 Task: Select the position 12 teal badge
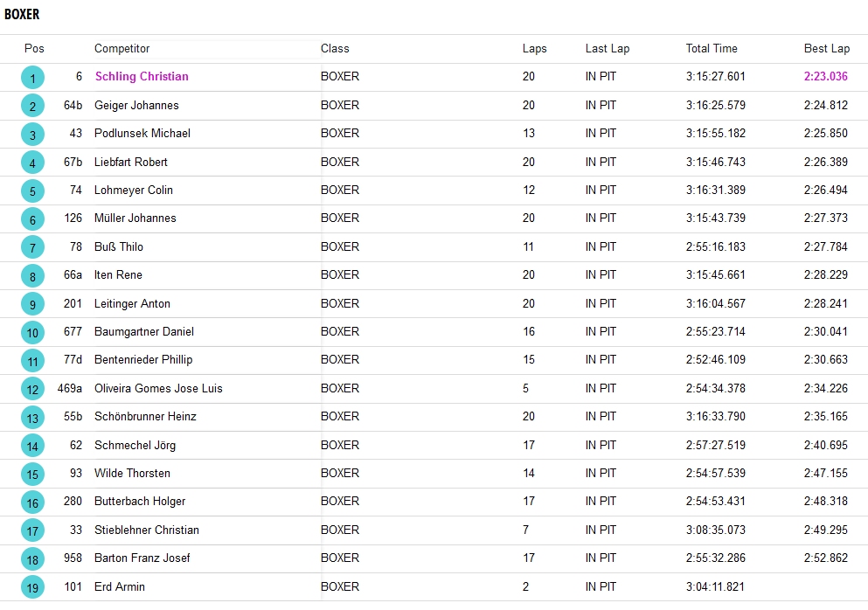(x=32, y=390)
